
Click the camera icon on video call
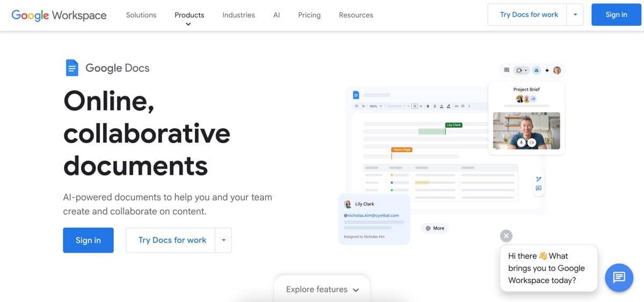[x=532, y=143]
